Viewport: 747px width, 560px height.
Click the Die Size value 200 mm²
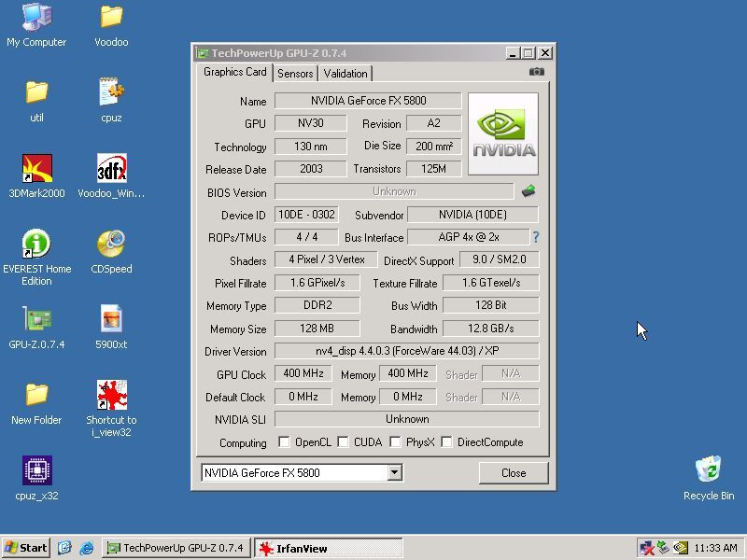[x=434, y=147]
